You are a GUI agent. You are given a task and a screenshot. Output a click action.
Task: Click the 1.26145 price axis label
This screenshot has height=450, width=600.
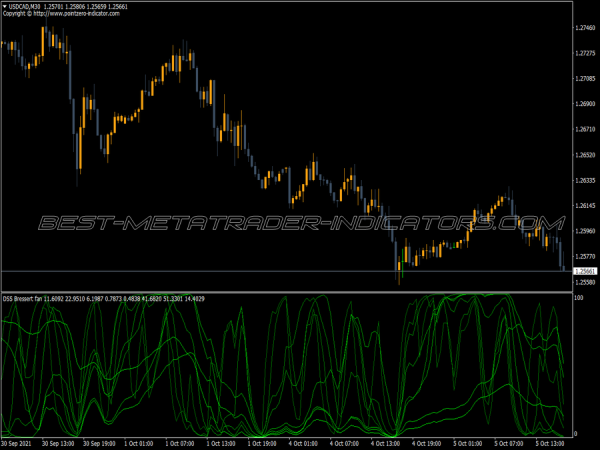coord(586,206)
